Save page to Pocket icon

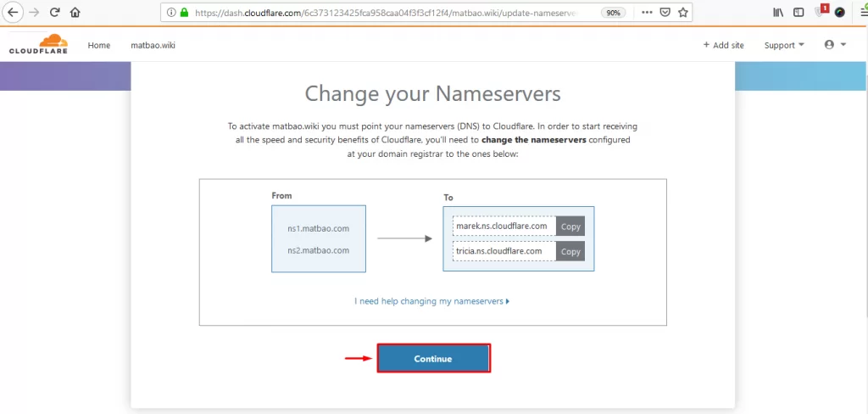tap(665, 12)
